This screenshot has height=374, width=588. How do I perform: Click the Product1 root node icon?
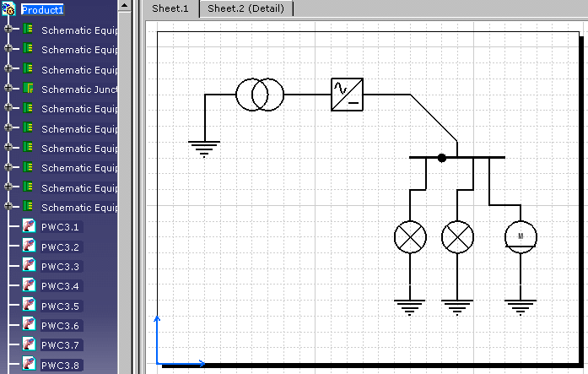(10, 9)
